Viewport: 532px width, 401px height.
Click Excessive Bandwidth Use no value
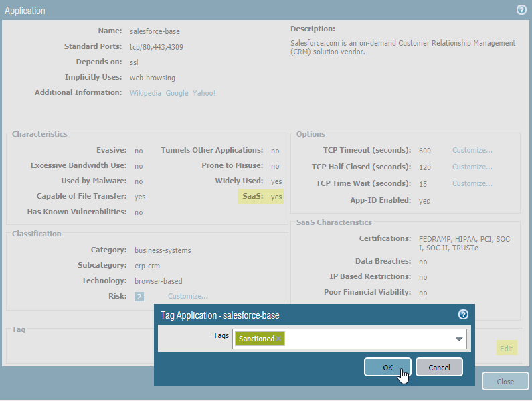pos(139,166)
